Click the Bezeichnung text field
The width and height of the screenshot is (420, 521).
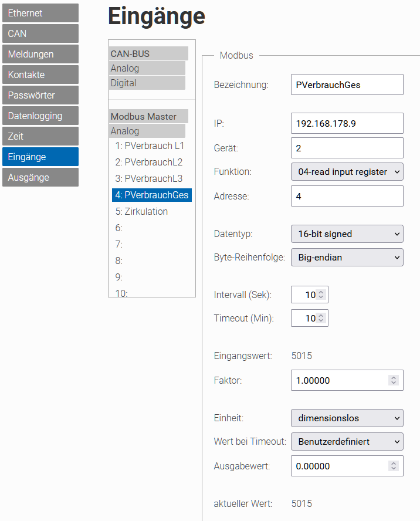click(x=347, y=84)
